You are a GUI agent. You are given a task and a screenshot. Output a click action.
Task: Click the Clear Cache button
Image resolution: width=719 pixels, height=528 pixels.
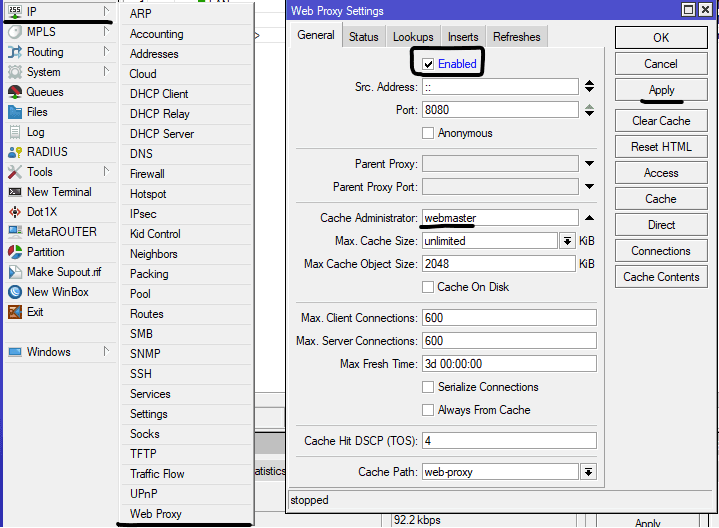coord(660,121)
